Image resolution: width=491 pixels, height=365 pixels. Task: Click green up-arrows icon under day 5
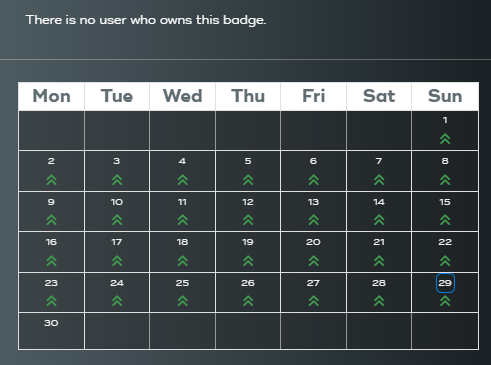point(248,180)
